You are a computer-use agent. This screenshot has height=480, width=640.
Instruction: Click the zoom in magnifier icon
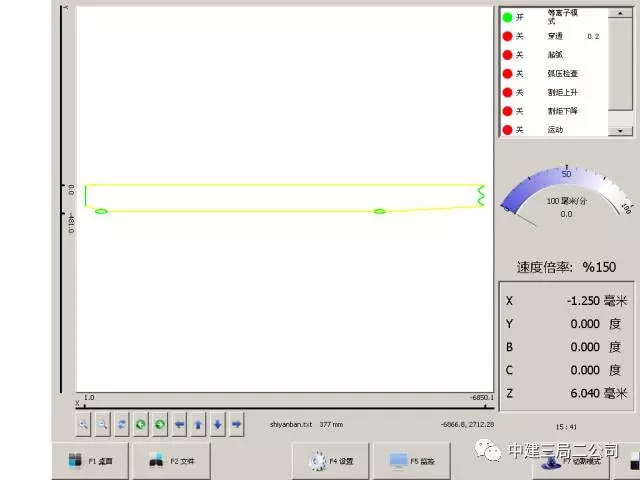(x=84, y=424)
